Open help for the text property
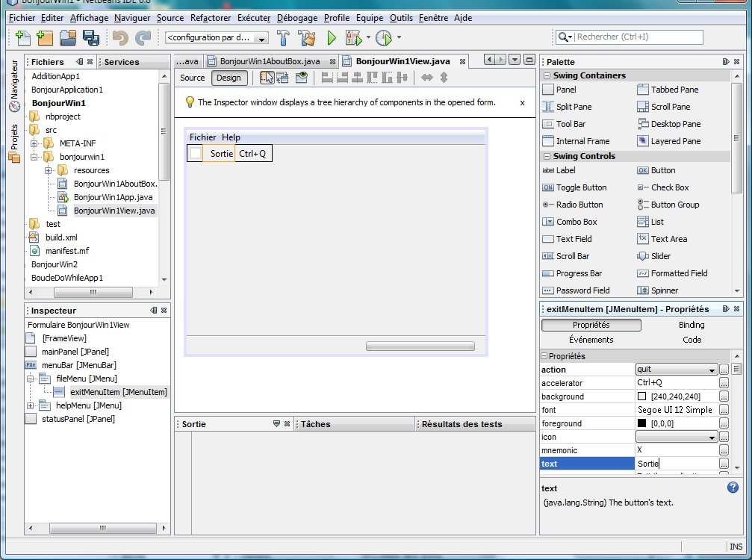The width and height of the screenshot is (752, 560). [x=733, y=487]
